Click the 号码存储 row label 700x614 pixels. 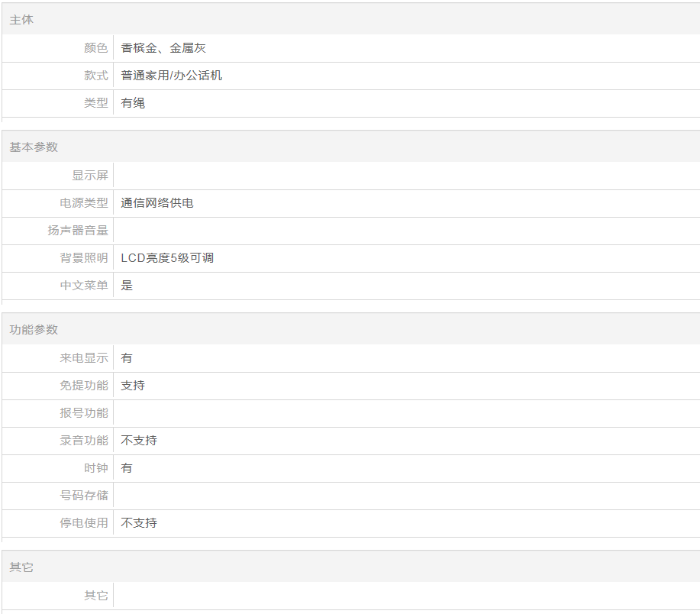coord(84,496)
